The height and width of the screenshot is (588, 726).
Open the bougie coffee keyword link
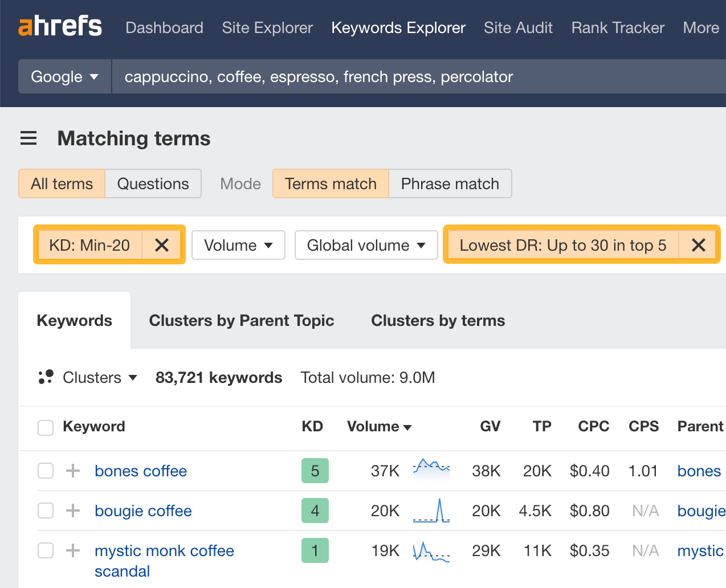pos(143,511)
